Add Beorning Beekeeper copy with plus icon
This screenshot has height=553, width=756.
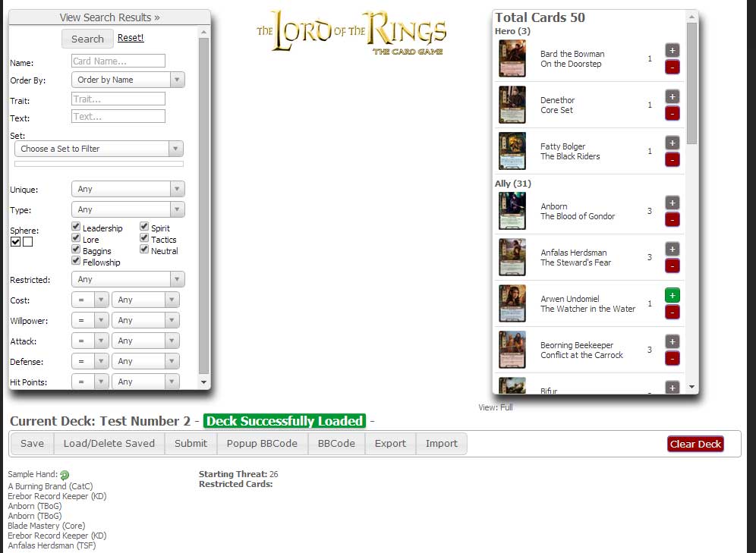[672, 341]
